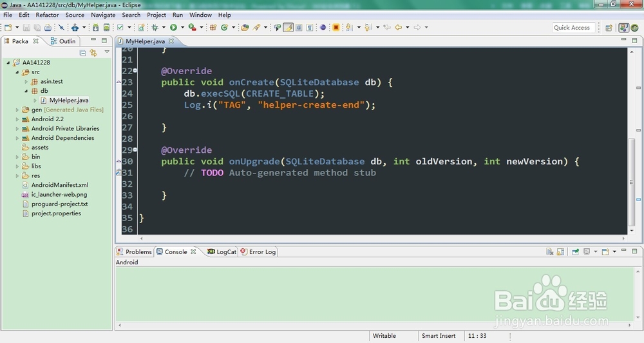This screenshot has height=343, width=644.
Task: Click the green Run button
Action: pyautogui.click(x=173, y=28)
